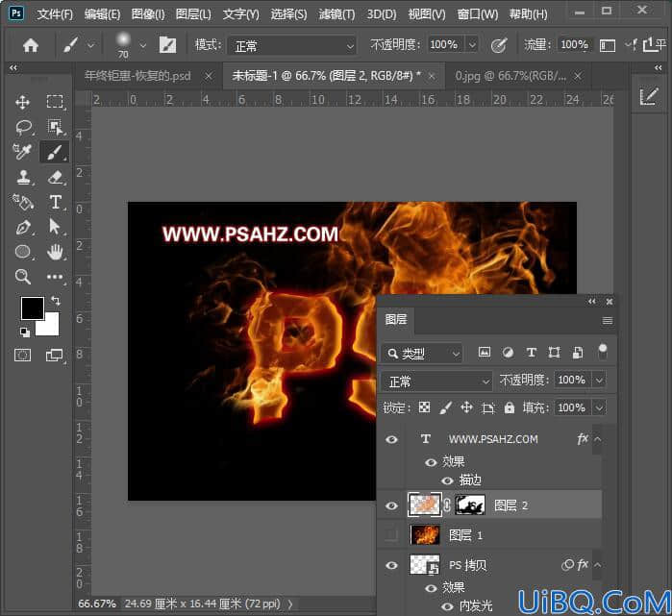Swap foreground and background colors
Image resolution: width=672 pixels, height=616 pixels.
tap(56, 300)
